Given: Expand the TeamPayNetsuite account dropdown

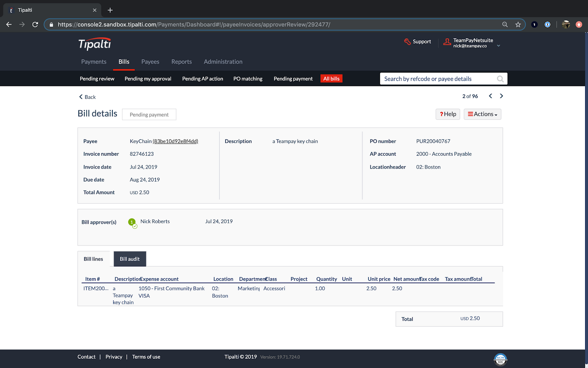Looking at the screenshot, I should 498,46.
